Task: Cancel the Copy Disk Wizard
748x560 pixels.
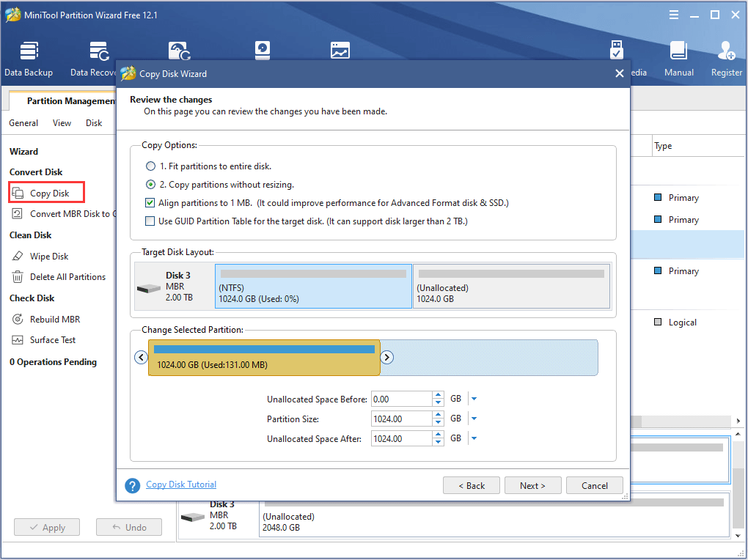Action: (x=595, y=485)
